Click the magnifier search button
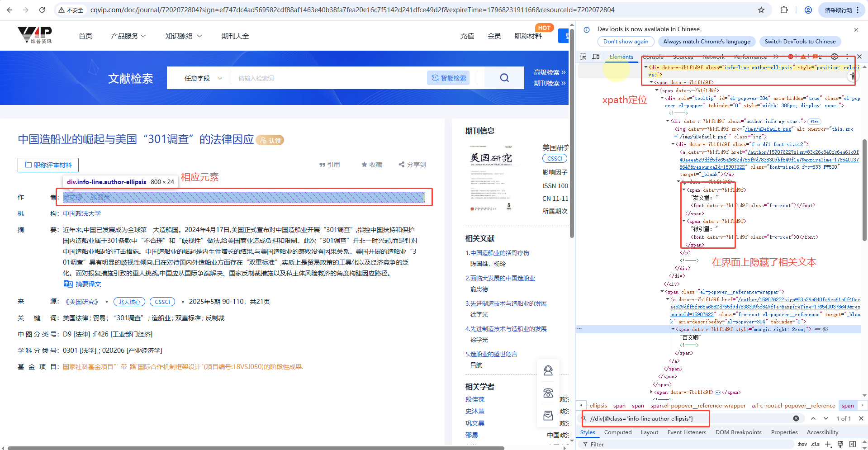The width and height of the screenshot is (868, 450). pyautogui.click(x=504, y=78)
